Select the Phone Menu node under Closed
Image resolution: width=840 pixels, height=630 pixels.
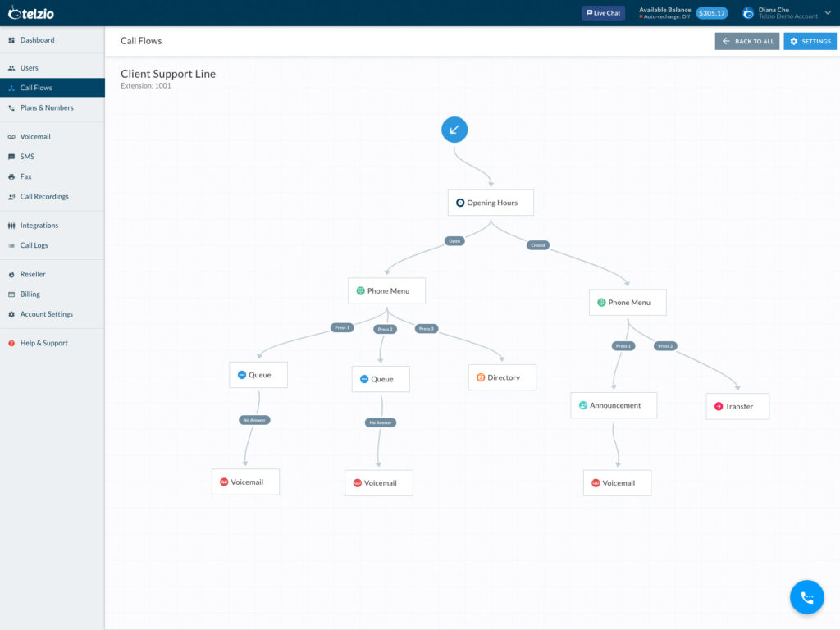tap(628, 302)
